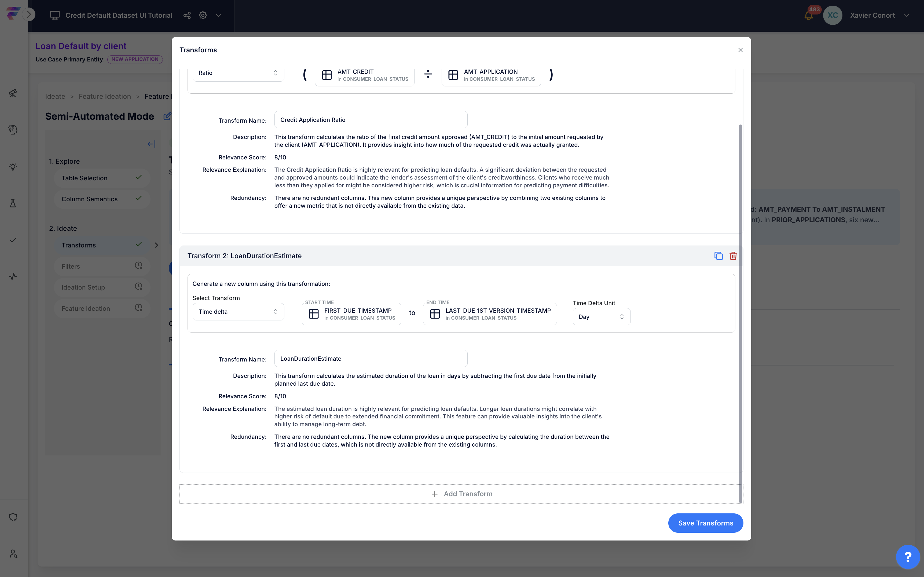Image resolution: width=924 pixels, height=577 pixels.
Task: Open Loan Default by client link
Action: pos(81,46)
